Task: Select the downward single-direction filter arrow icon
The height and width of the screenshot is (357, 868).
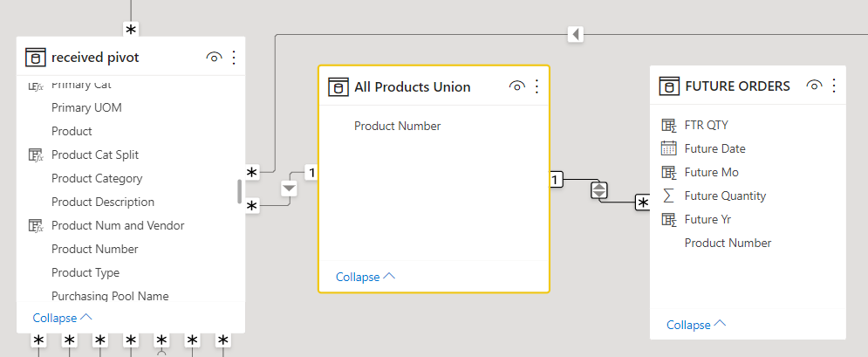Action: [x=289, y=189]
